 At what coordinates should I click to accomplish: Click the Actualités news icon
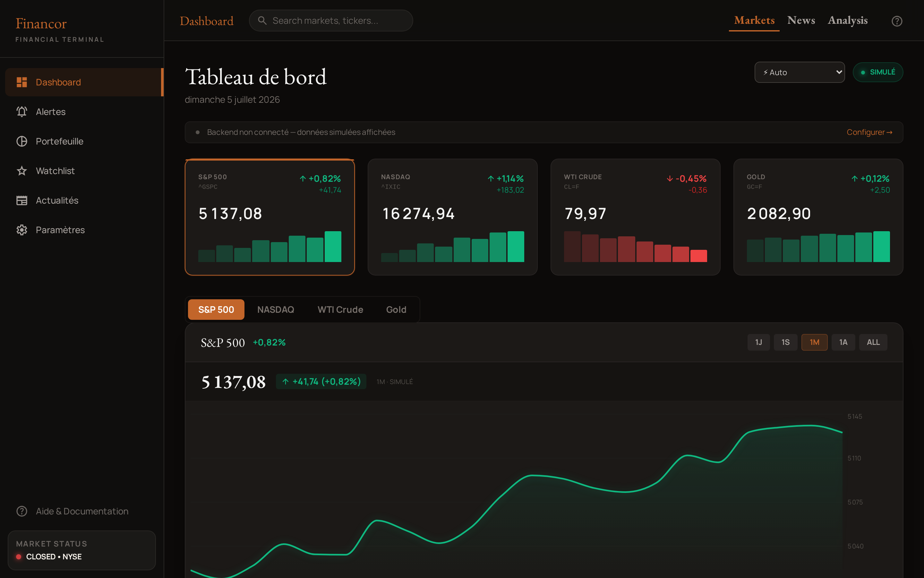click(x=22, y=200)
